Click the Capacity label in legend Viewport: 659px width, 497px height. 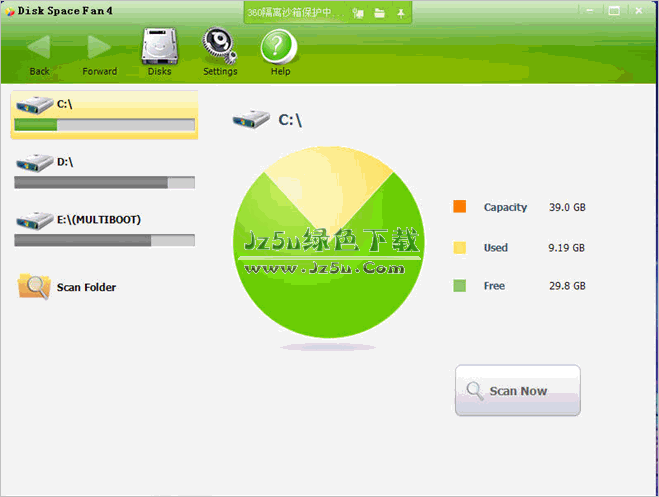click(505, 208)
